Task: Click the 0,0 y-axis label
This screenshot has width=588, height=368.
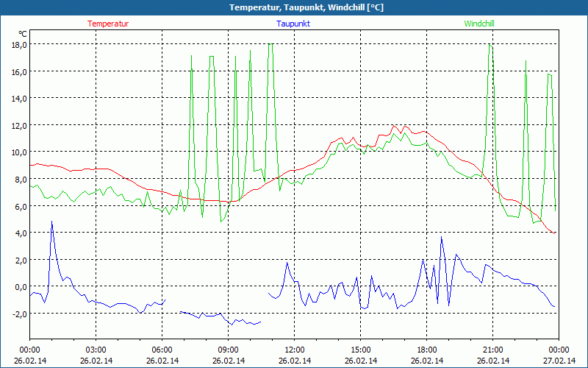Action: 21,287
